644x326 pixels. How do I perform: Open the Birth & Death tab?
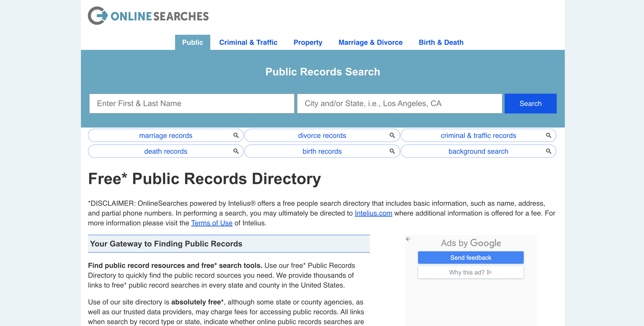[441, 43]
